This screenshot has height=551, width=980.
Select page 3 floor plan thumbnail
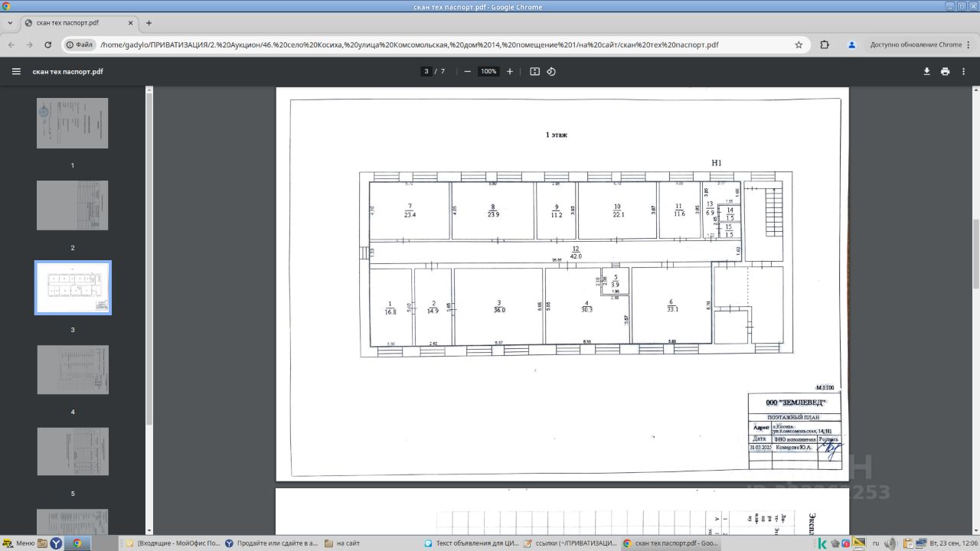[73, 288]
